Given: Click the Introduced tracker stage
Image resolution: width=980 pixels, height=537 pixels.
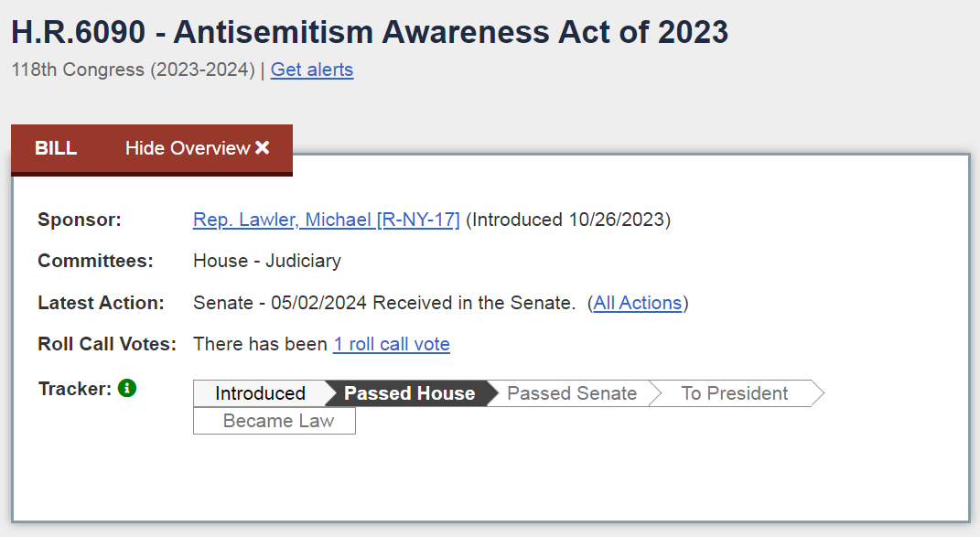Looking at the screenshot, I should tap(260, 393).
